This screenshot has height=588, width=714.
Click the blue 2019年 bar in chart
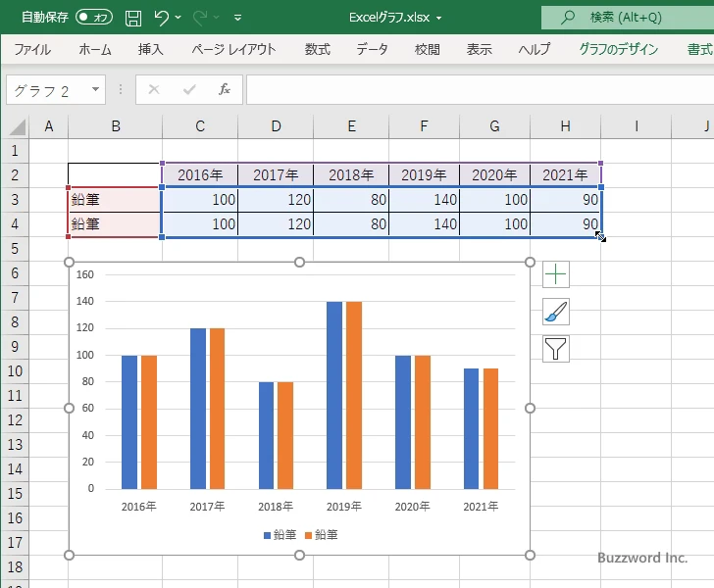click(x=334, y=395)
